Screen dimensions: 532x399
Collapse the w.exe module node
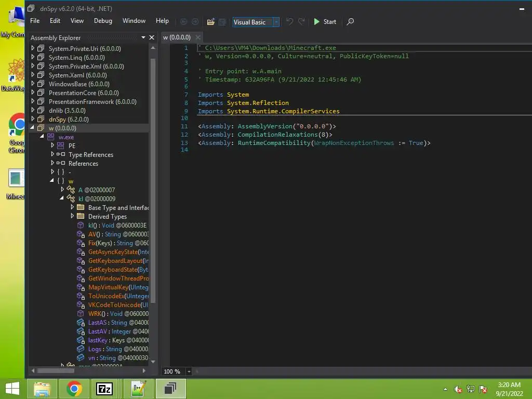click(42, 137)
